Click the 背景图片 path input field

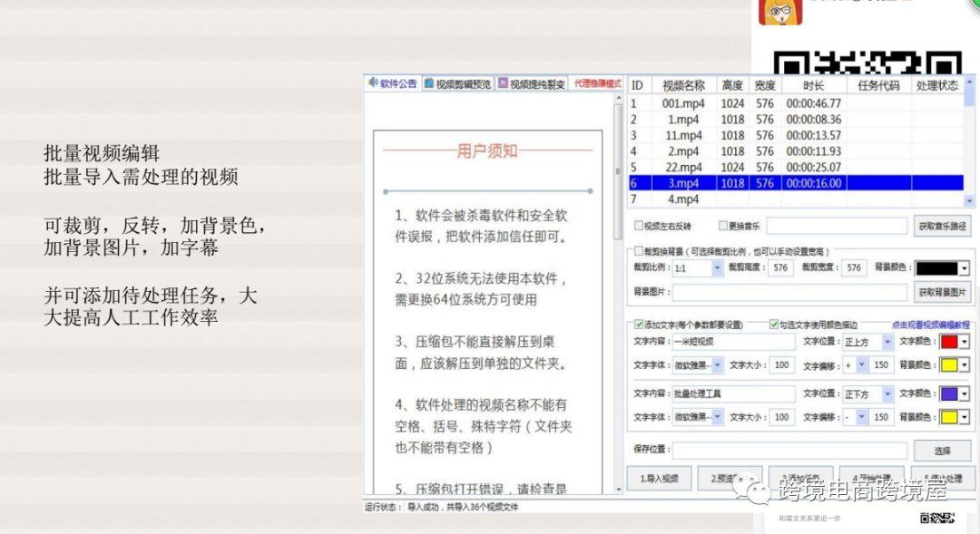tap(789, 292)
